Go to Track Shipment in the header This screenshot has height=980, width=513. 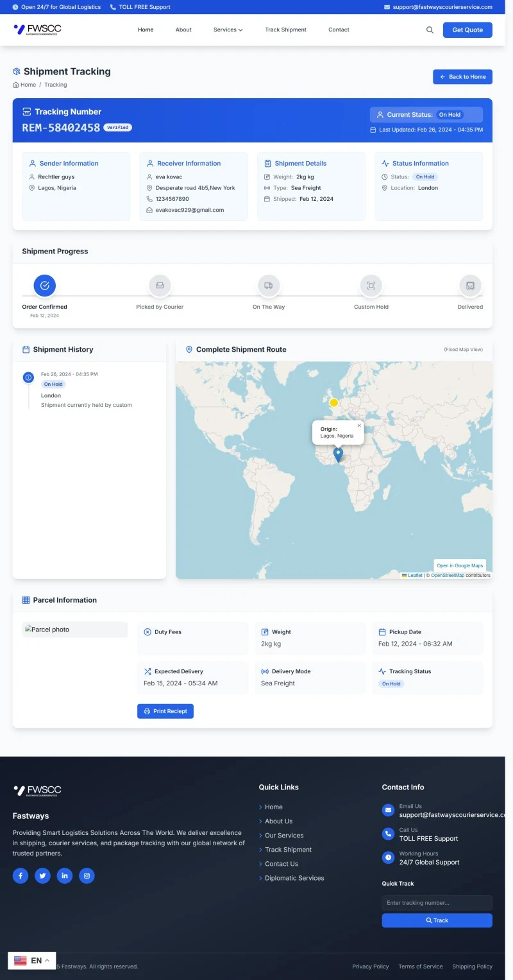tap(285, 30)
